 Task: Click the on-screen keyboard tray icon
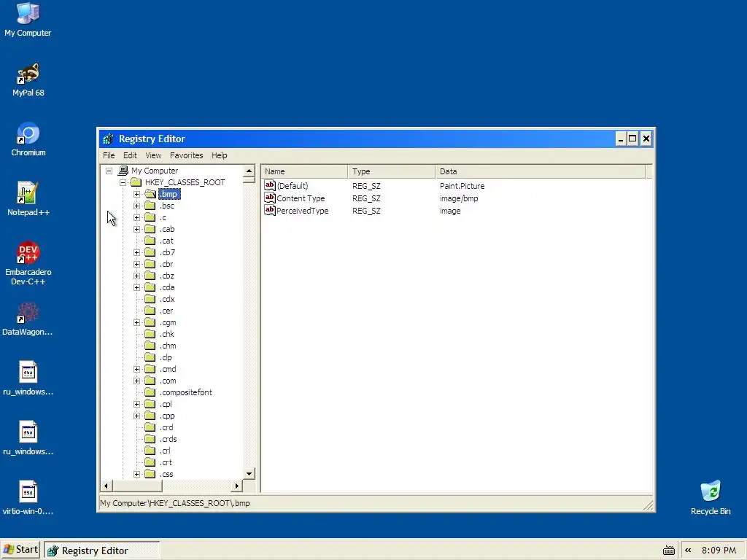pos(669,551)
